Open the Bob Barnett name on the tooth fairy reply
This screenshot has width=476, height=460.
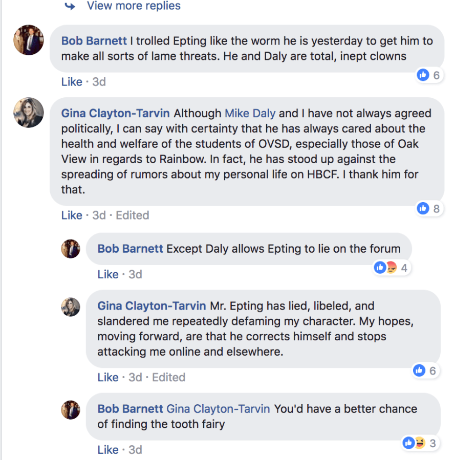(x=130, y=409)
